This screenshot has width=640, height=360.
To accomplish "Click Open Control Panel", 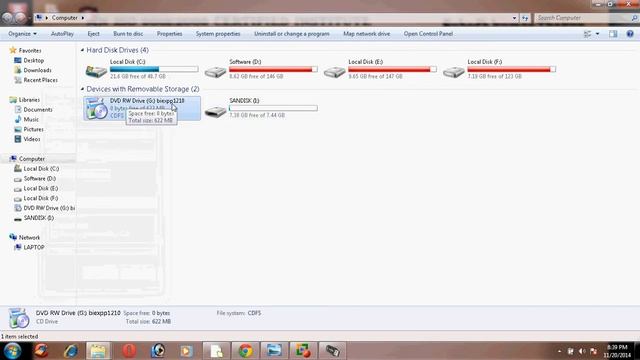I will (x=428, y=34).
